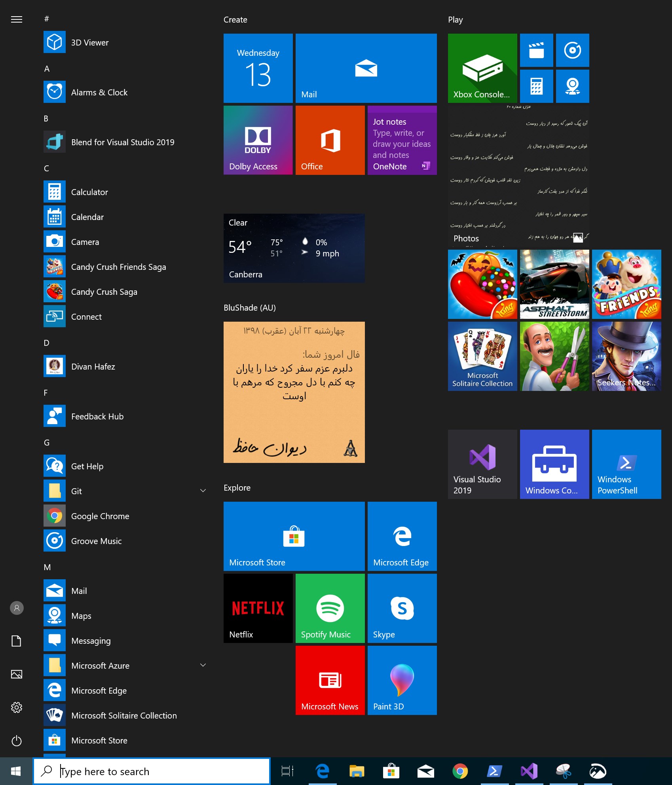Click the Power button
The width and height of the screenshot is (672, 785).
pos(17,741)
